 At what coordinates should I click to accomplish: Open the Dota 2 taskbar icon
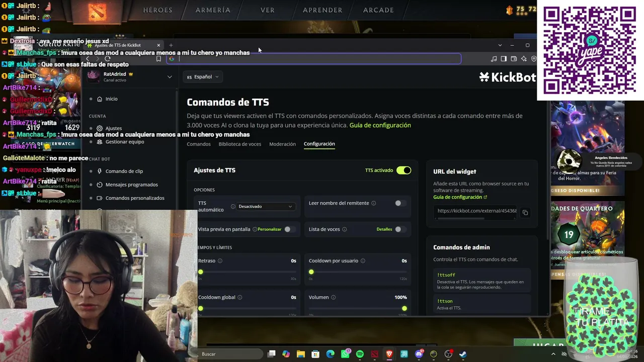point(374,354)
